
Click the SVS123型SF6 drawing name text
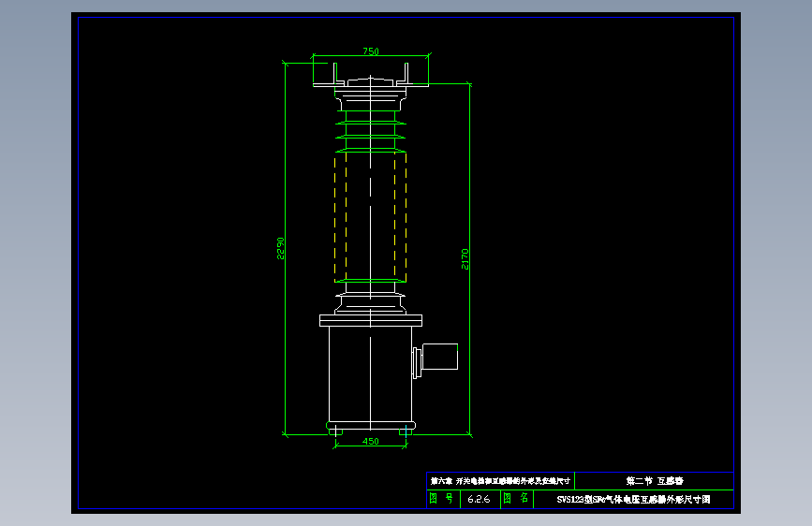pyautogui.click(x=633, y=499)
